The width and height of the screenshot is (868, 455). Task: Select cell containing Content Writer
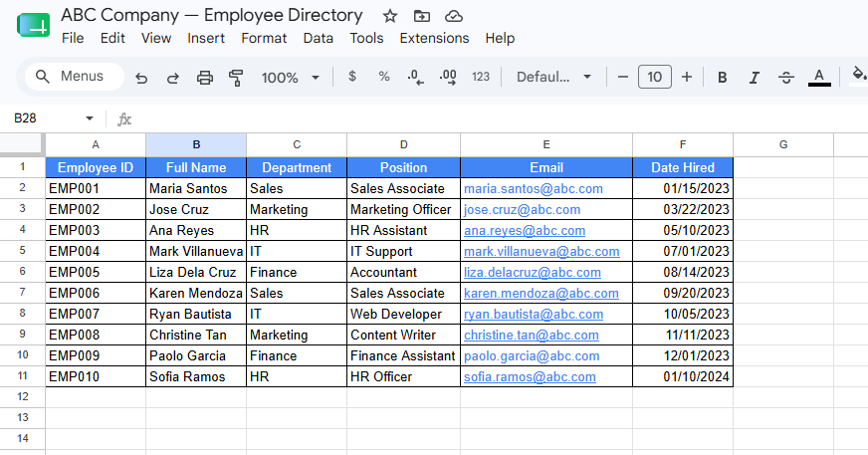(403, 335)
